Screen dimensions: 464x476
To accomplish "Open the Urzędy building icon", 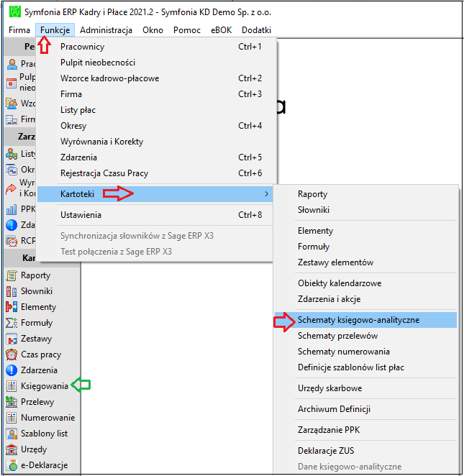I will (12, 449).
